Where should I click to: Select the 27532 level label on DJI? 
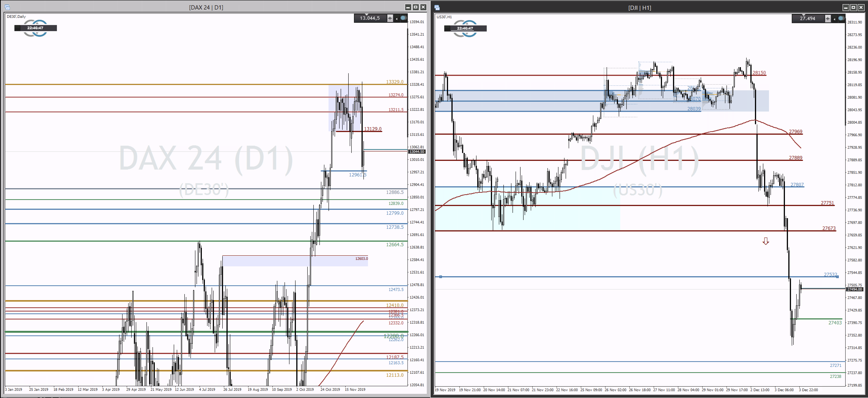830,275
